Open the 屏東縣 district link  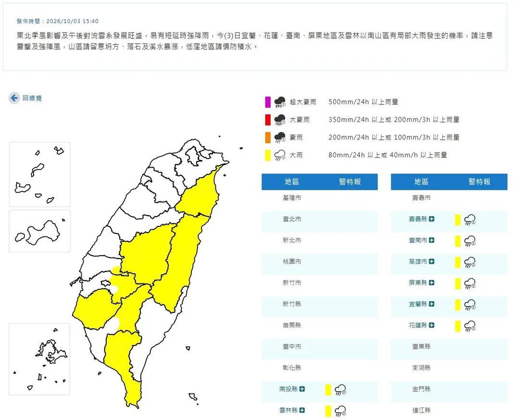418,283
